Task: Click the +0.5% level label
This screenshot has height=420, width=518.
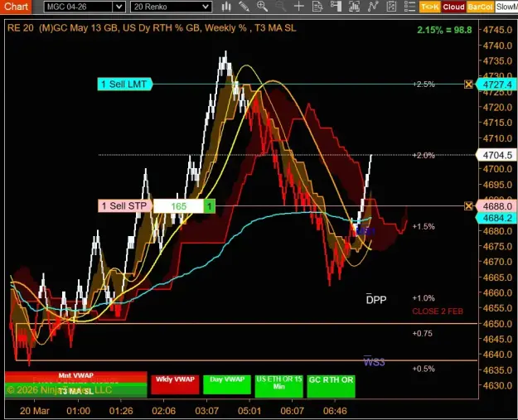Action: 424,369
